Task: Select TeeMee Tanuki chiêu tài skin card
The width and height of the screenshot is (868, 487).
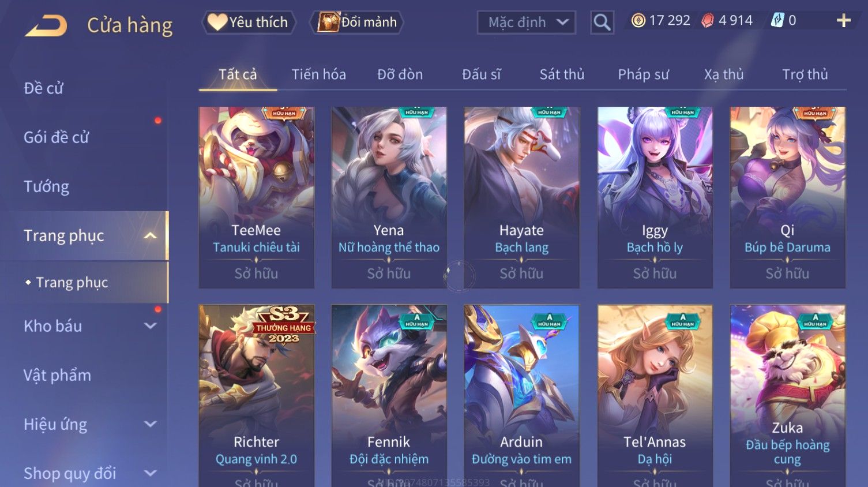Action: (256, 197)
